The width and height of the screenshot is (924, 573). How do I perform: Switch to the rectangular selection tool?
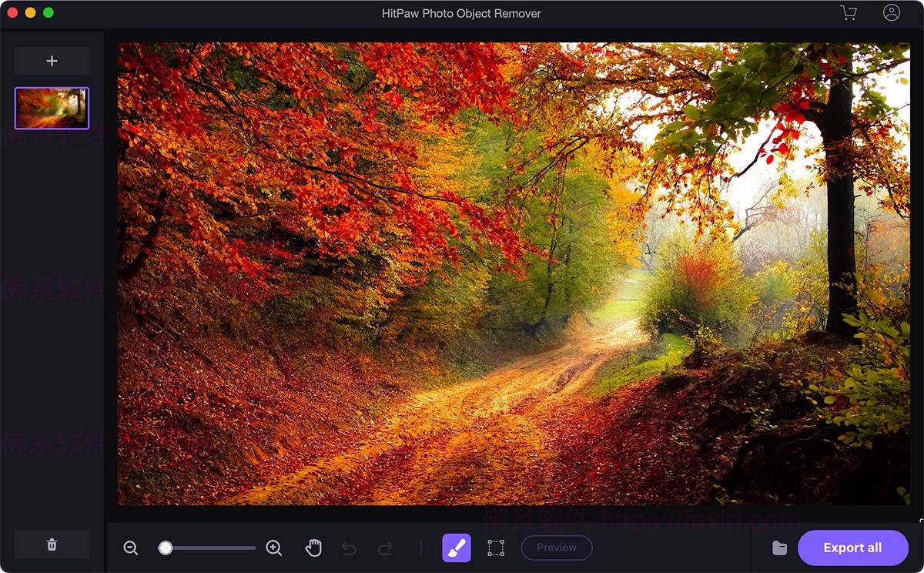[495, 548]
